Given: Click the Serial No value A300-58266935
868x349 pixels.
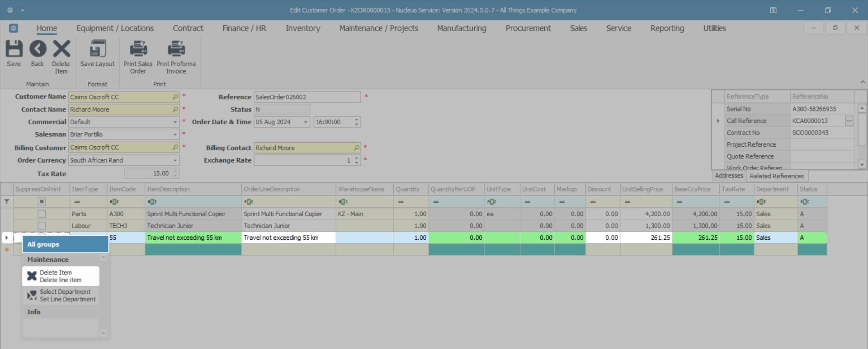Looking at the screenshot, I should point(822,109).
